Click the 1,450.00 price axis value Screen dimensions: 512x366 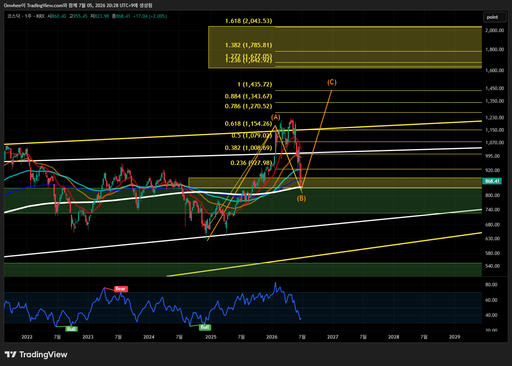click(495, 88)
